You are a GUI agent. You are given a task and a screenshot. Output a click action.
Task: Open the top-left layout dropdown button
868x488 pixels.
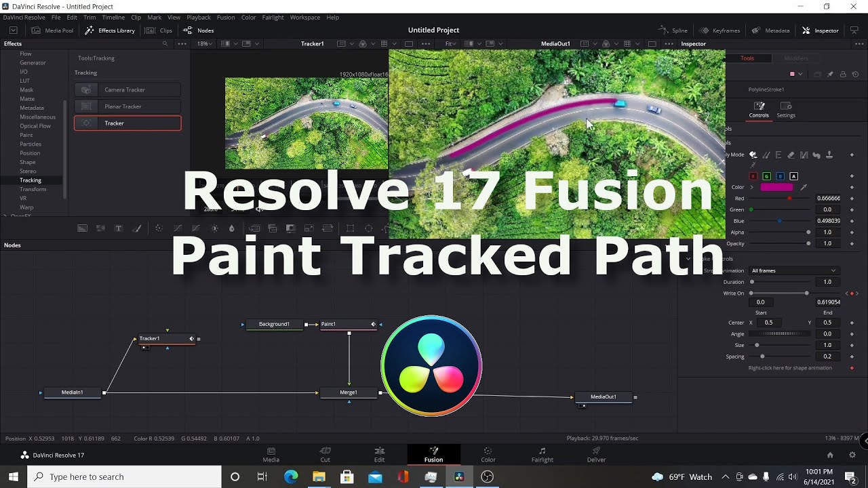tap(14, 30)
